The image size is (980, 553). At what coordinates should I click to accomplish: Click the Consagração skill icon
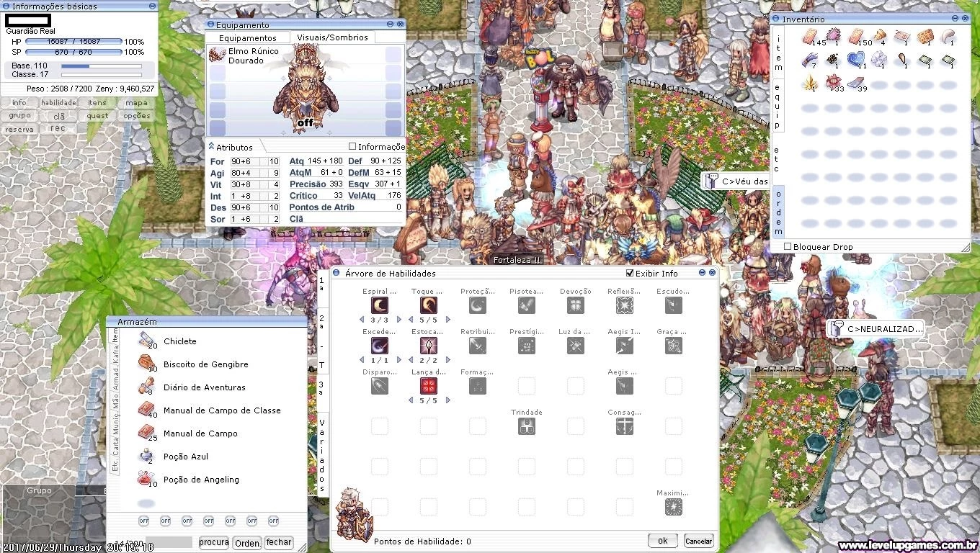point(625,426)
